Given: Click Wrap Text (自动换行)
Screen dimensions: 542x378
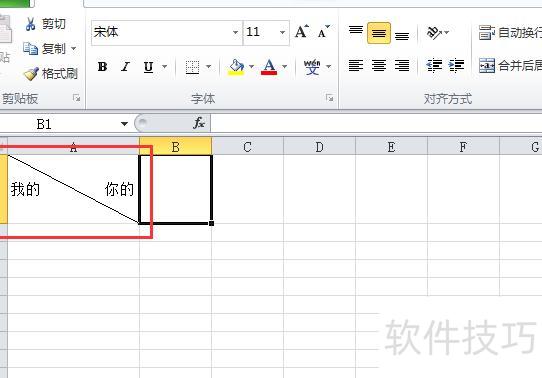Looking at the screenshot, I should [x=510, y=32].
